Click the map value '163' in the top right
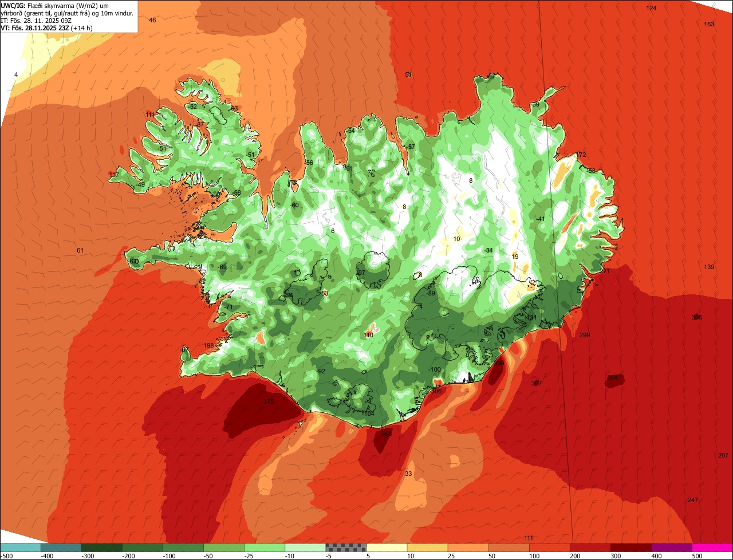Image resolution: width=733 pixels, height=560 pixels. pyautogui.click(x=709, y=24)
